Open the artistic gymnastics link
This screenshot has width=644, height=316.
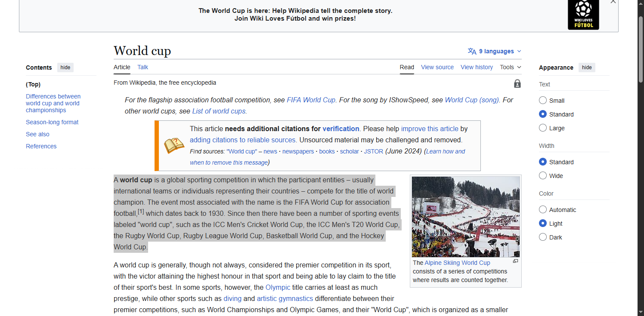[285, 298]
